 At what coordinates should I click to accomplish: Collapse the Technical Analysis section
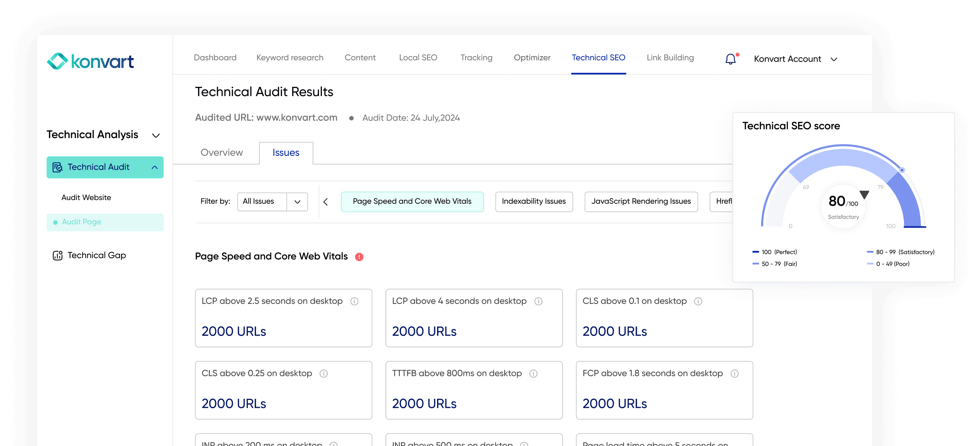pos(156,135)
